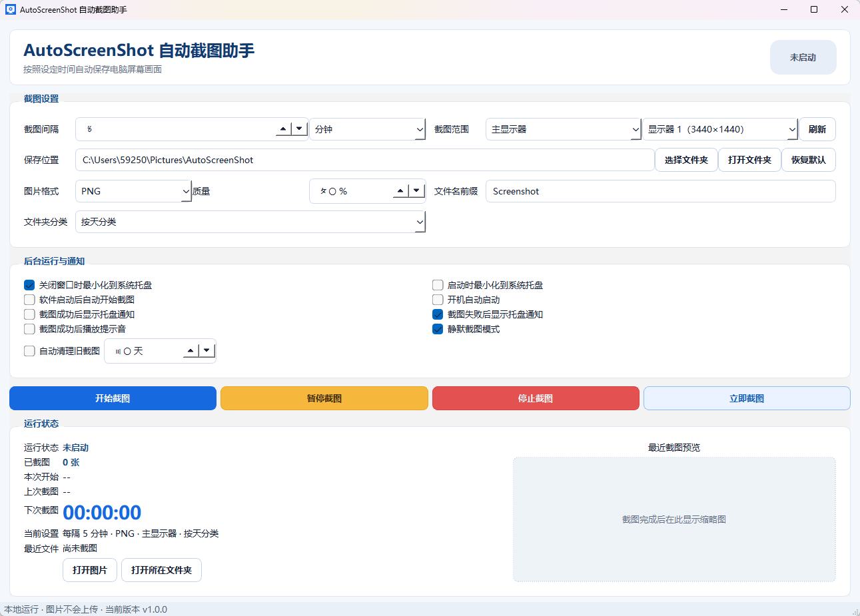Screen dimensions: 860x616
Task: Decrease the screenshot interval with down arrow
Action: tap(299, 129)
